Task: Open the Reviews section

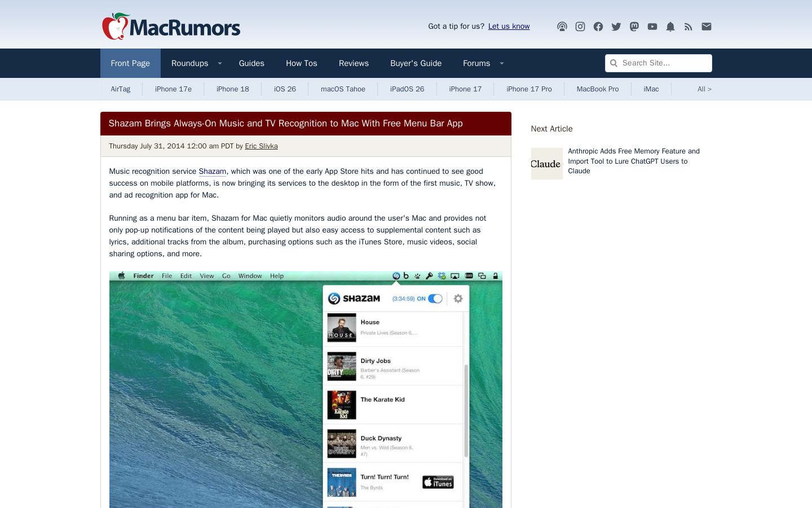Action: coord(354,63)
